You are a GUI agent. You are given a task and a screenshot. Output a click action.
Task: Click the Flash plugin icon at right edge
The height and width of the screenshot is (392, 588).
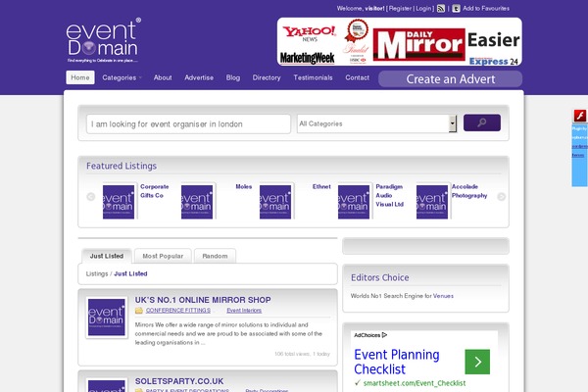580,116
